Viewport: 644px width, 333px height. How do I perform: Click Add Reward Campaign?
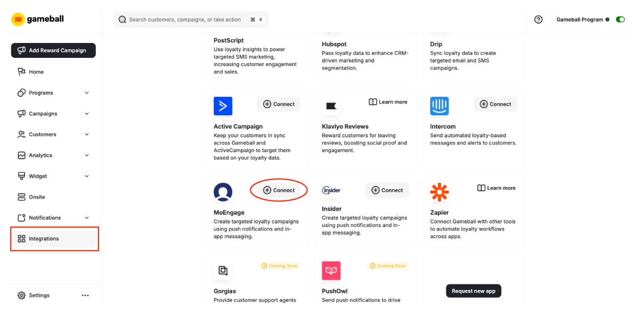[53, 50]
